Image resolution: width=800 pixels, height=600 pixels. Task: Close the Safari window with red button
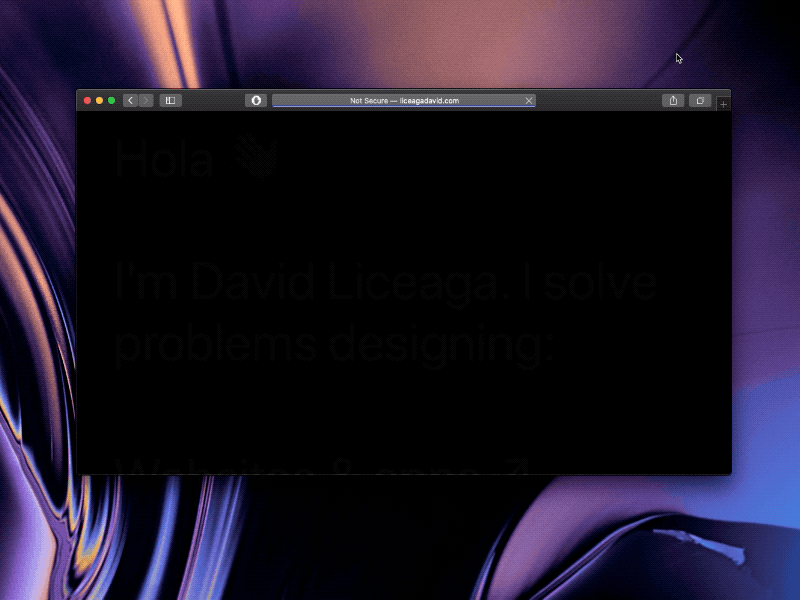point(87,101)
